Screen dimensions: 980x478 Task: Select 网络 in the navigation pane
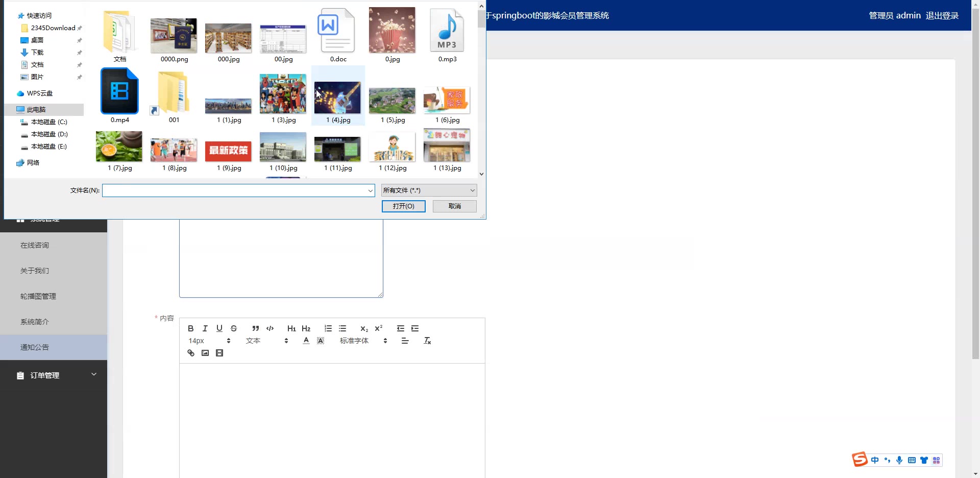(33, 163)
